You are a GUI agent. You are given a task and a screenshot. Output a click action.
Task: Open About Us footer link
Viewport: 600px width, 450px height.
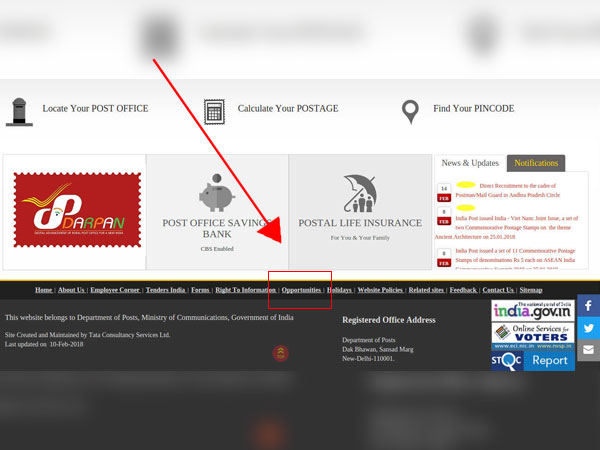click(x=72, y=290)
